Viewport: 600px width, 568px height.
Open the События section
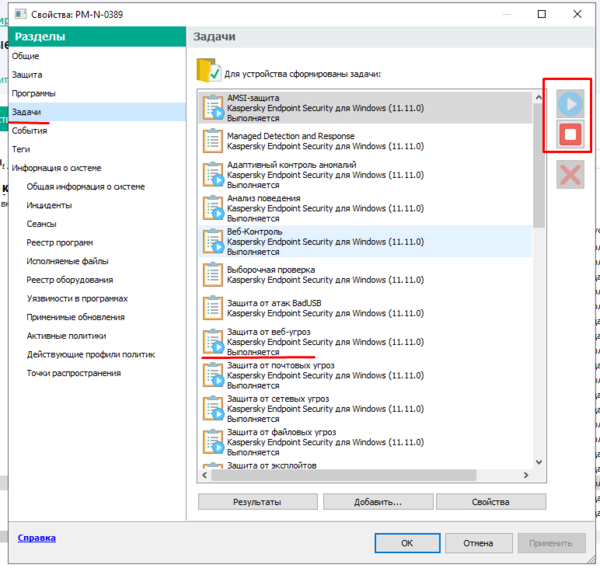pyautogui.click(x=29, y=131)
